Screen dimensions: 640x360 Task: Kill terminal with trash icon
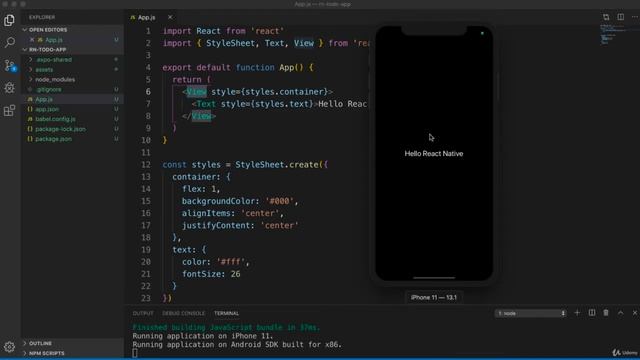tap(606, 313)
